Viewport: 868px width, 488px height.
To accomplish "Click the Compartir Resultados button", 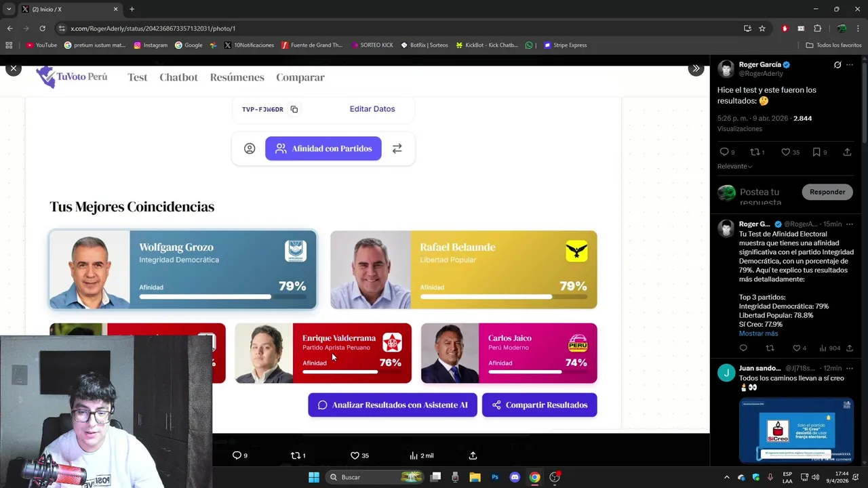I will [540, 405].
